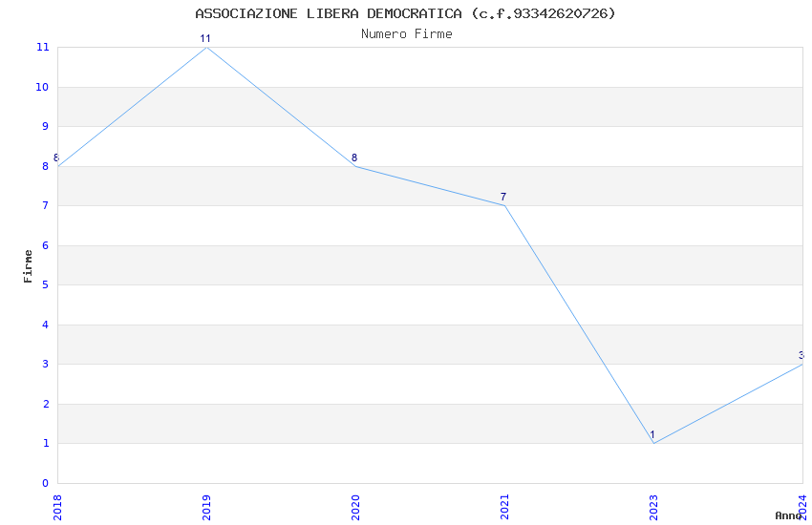Click the subtitle Numero Firme

(x=407, y=34)
